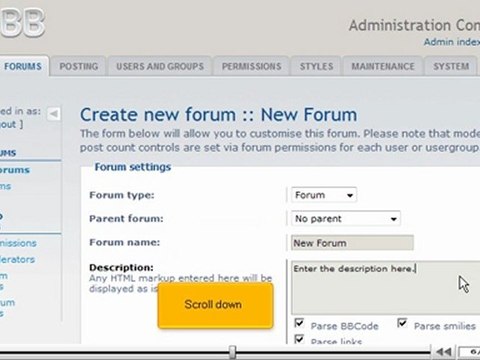Viewport: 480px width, 360px height.
Task: Open the USERS AND GROUPS tab
Action: [160, 66]
